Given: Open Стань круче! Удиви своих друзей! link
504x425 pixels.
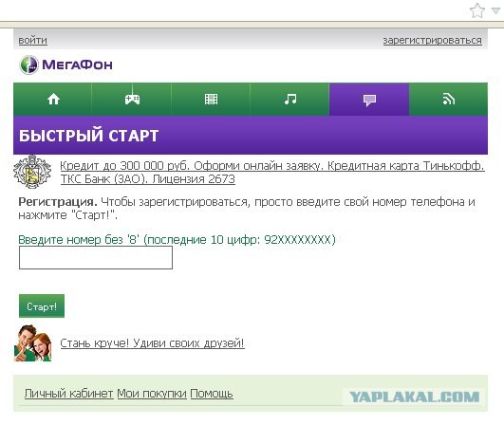Looking at the screenshot, I should [153, 343].
